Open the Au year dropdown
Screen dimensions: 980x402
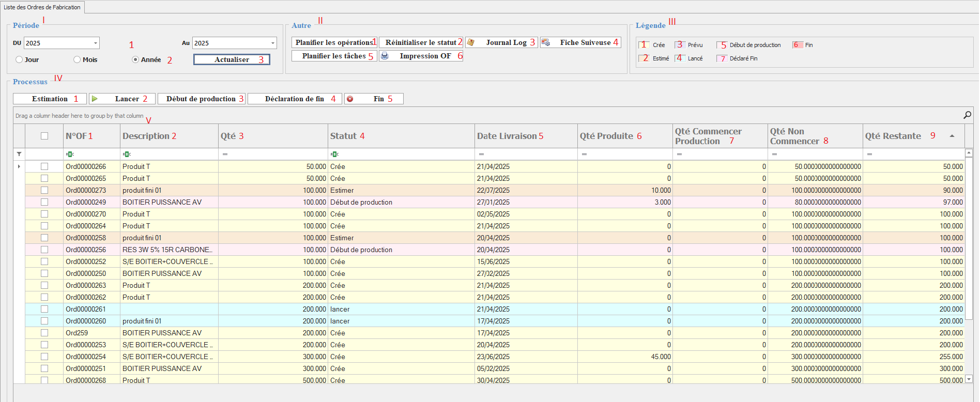pyautogui.click(x=272, y=43)
